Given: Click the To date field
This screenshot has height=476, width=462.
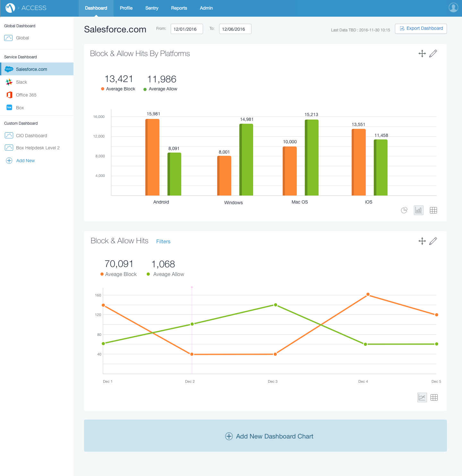Looking at the screenshot, I should click(235, 29).
